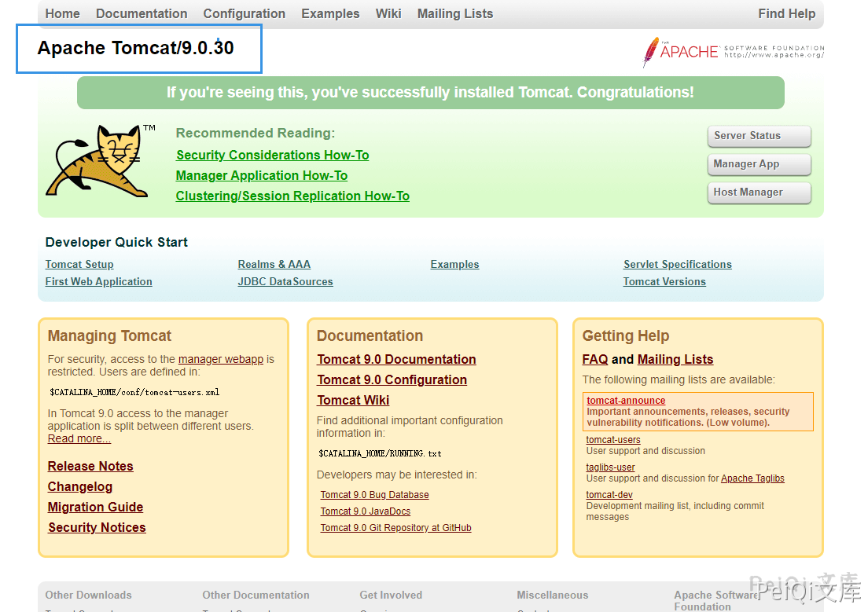Open Tomcat 9.0 Git Repository at GitHub

pos(395,528)
